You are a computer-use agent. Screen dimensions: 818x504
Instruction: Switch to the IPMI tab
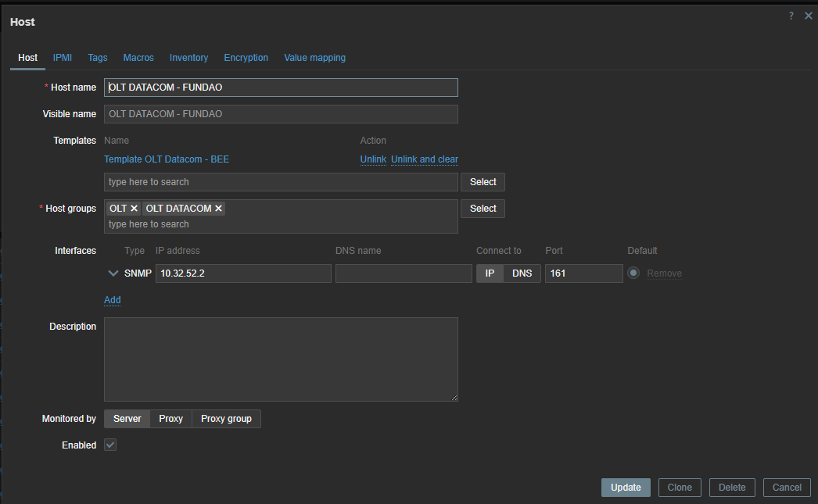click(x=62, y=58)
